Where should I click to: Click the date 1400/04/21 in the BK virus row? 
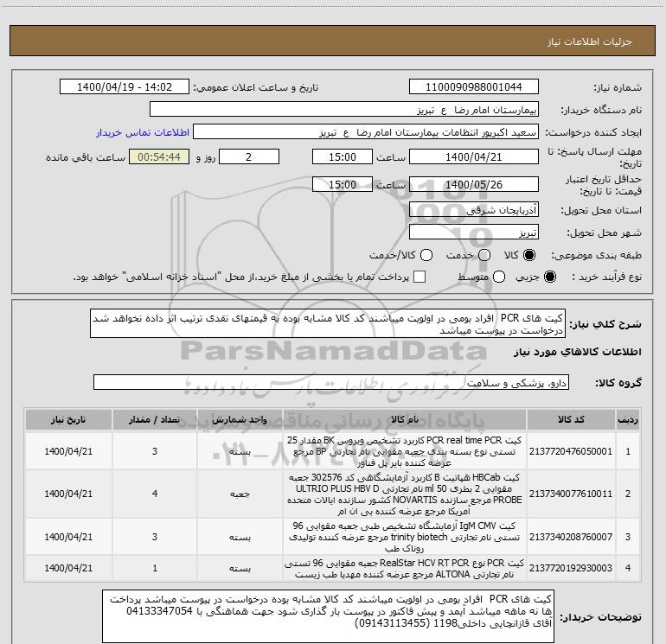tap(68, 451)
